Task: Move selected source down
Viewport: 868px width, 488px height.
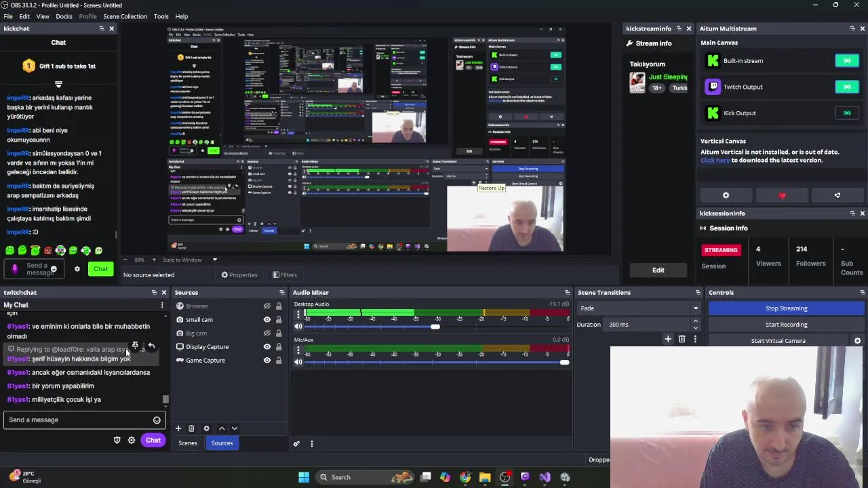Action: [x=235, y=428]
